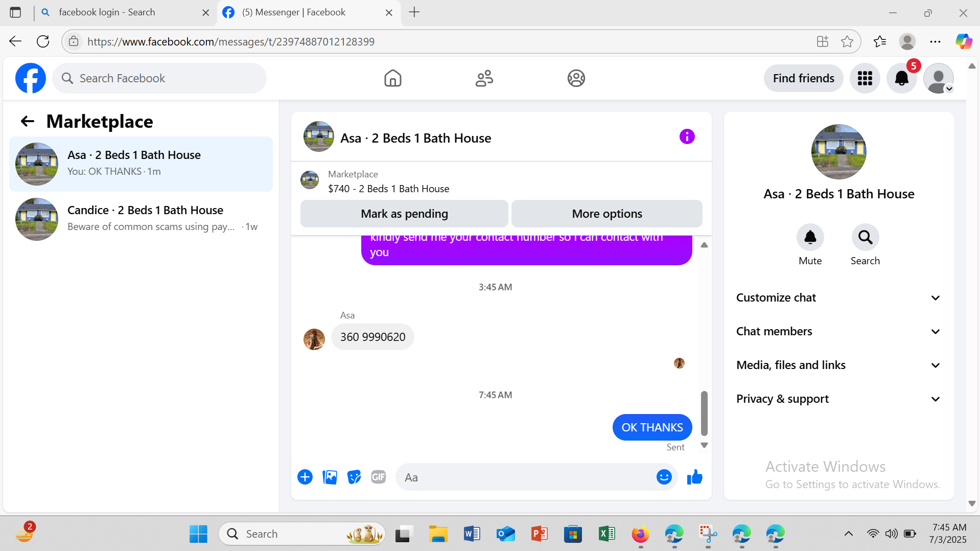Open Excel from the taskbar
This screenshot has width=980, height=551.
pyautogui.click(x=606, y=534)
